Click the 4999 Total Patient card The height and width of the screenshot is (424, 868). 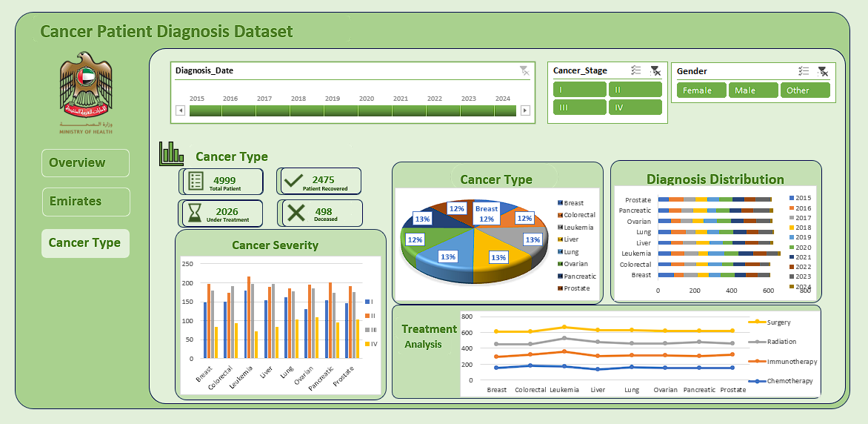(x=222, y=182)
